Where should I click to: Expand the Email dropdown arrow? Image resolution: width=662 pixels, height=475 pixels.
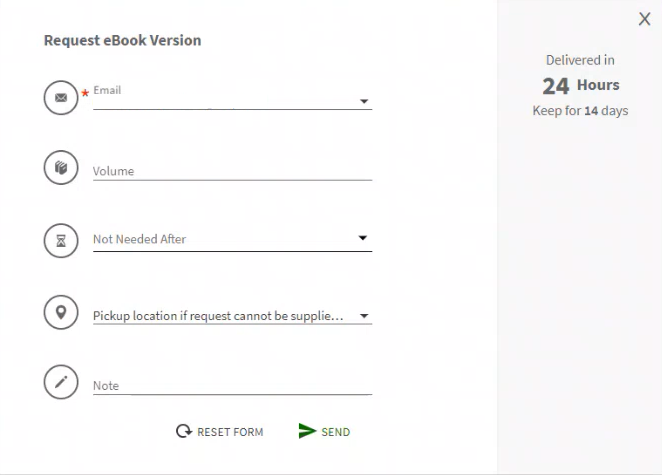(x=364, y=101)
